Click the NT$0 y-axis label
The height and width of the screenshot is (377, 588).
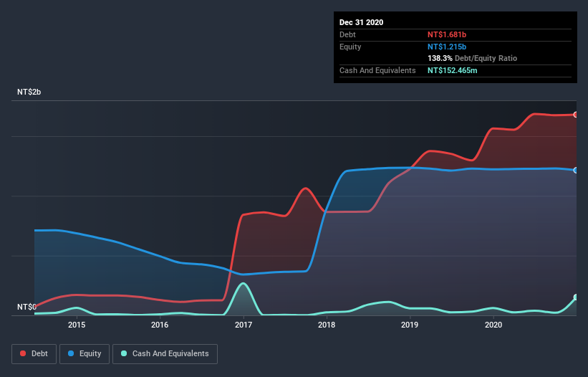click(26, 307)
